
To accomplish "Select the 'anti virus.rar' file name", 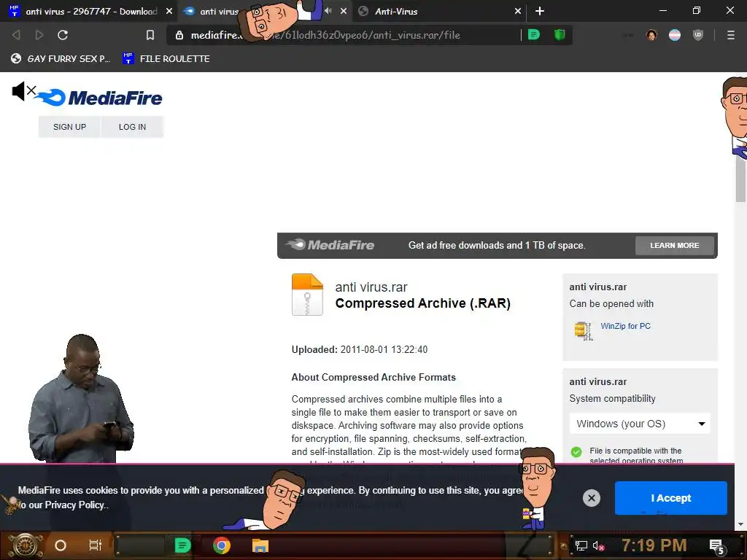I will click(371, 287).
